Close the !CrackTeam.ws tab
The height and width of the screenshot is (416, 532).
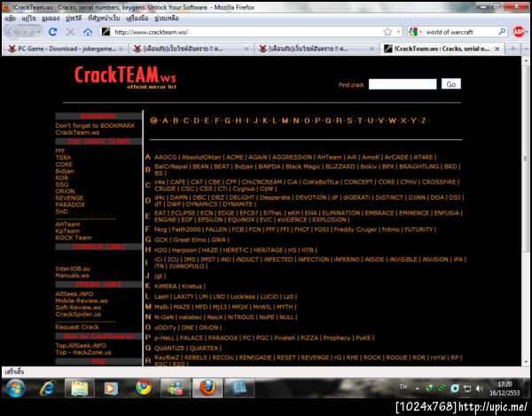(497, 49)
